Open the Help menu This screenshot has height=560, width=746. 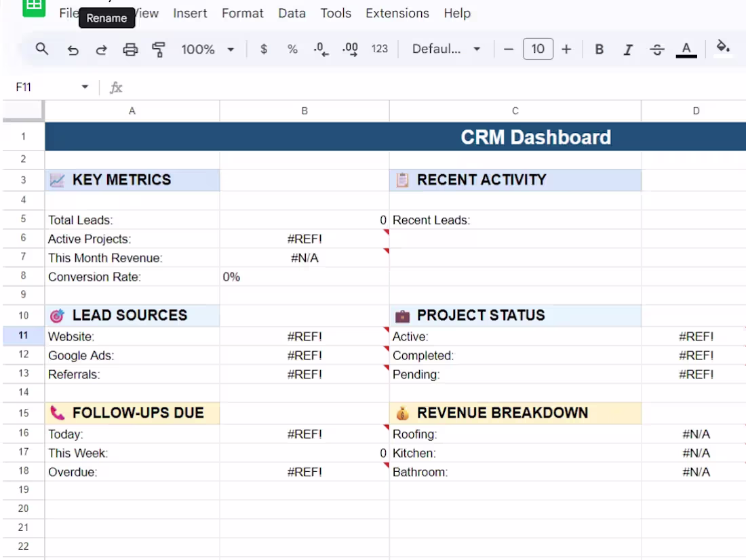point(456,14)
